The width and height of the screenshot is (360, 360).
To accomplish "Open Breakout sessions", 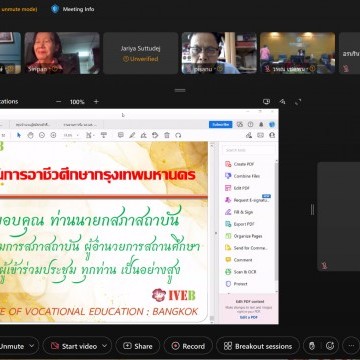I will click(258, 346).
